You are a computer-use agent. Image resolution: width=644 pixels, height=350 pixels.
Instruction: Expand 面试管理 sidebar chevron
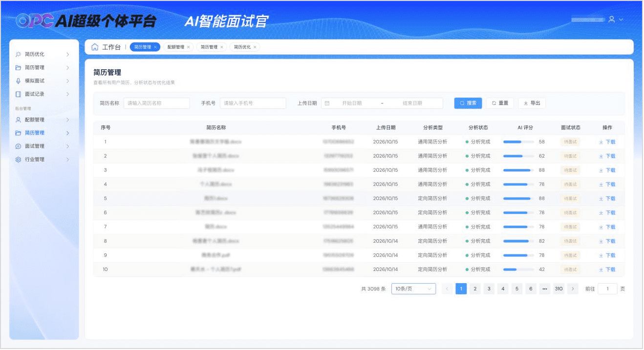(67, 146)
